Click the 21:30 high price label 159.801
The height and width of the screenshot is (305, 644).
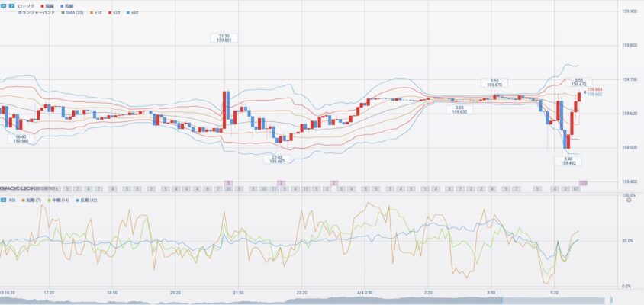(224, 38)
